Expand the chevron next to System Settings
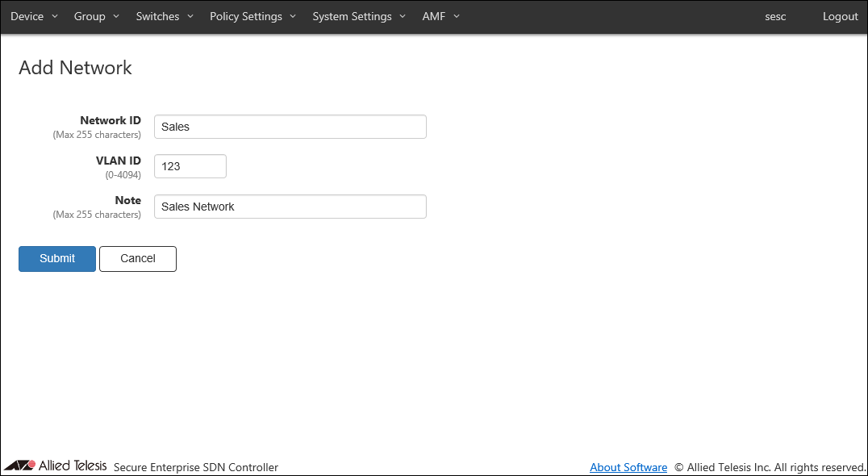868x476 pixels. point(403,16)
